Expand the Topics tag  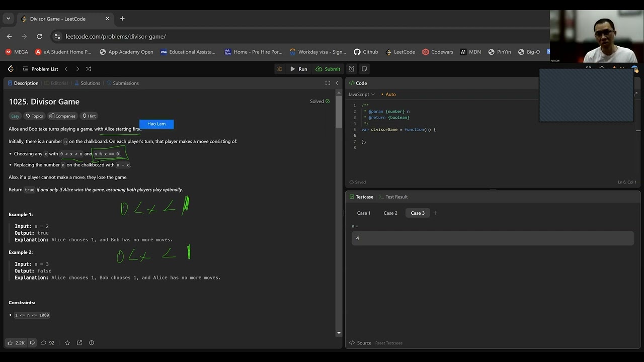34,116
